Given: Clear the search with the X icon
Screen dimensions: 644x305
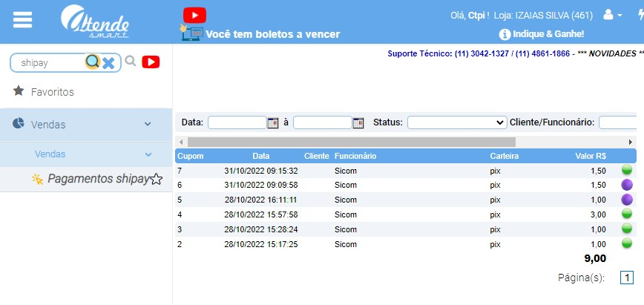Looking at the screenshot, I should (x=108, y=63).
